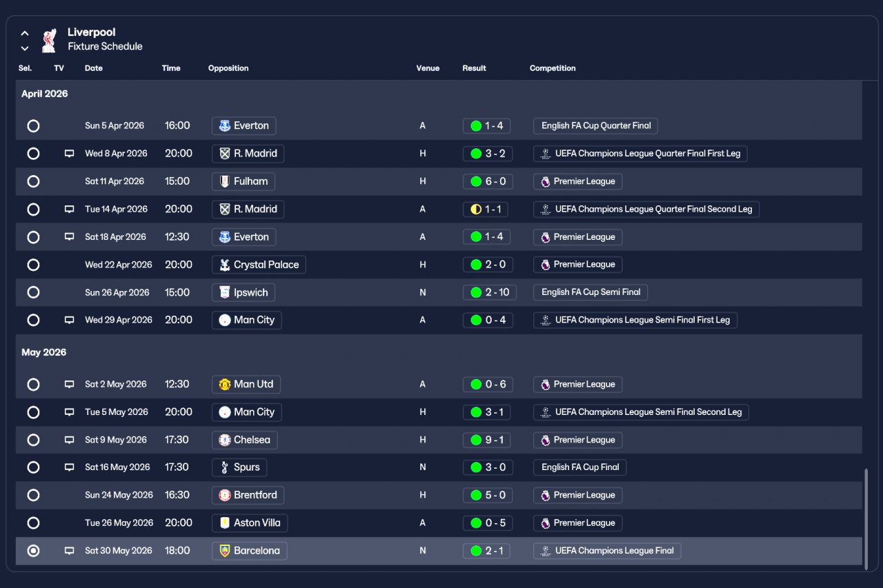This screenshot has height=588, width=883.
Task: Click the Chelsea club badge
Action: pyautogui.click(x=224, y=440)
